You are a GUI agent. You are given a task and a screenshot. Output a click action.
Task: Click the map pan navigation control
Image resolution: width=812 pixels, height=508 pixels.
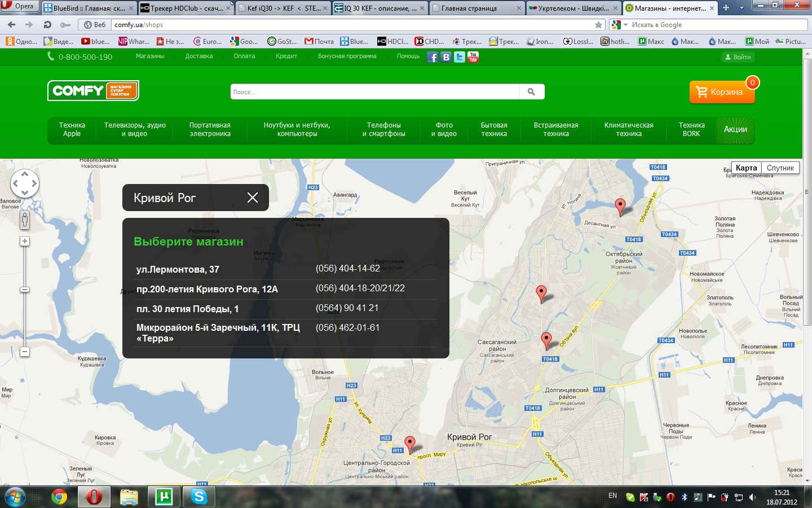coord(25,183)
